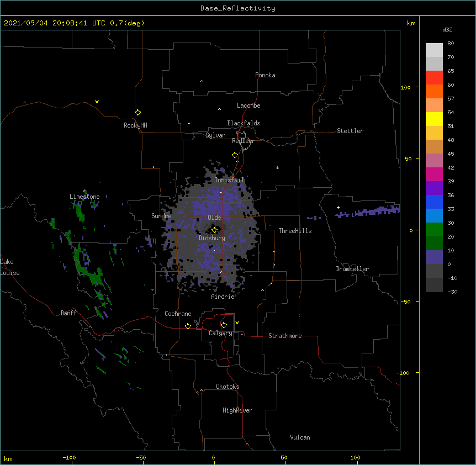Click the yellow diamond marker above Calgary label
The height and width of the screenshot is (465, 476).
pos(224,325)
